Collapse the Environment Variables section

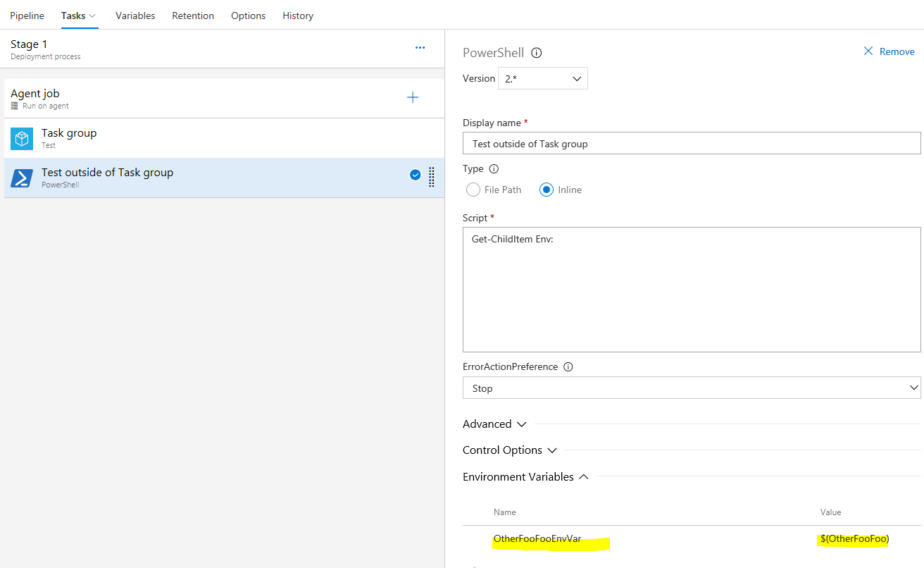(x=525, y=477)
